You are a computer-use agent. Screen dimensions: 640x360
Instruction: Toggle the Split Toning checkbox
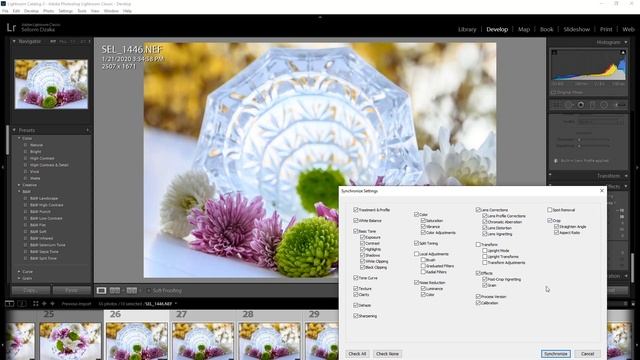[x=416, y=243]
